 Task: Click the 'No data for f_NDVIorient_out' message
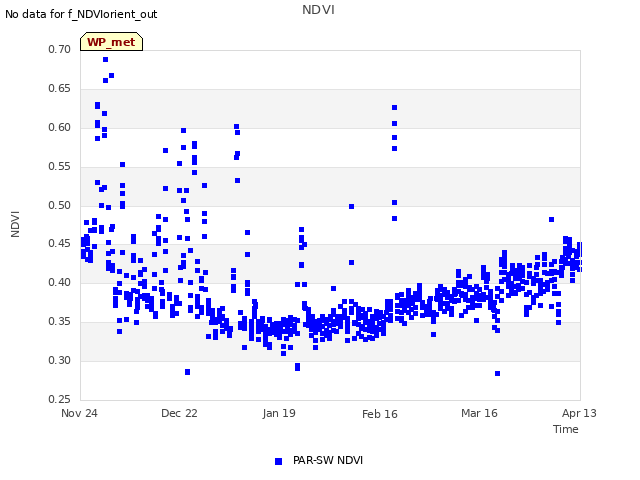pos(81,14)
